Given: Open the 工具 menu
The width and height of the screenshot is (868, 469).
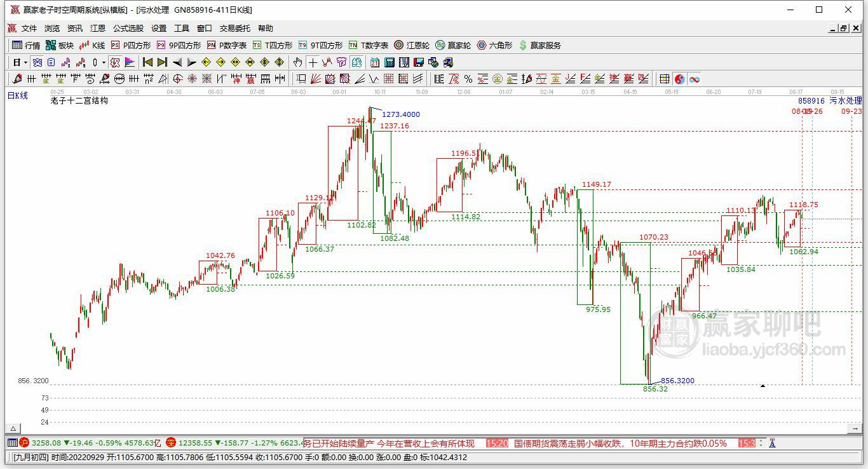Looking at the screenshot, I should coord(182,29).
